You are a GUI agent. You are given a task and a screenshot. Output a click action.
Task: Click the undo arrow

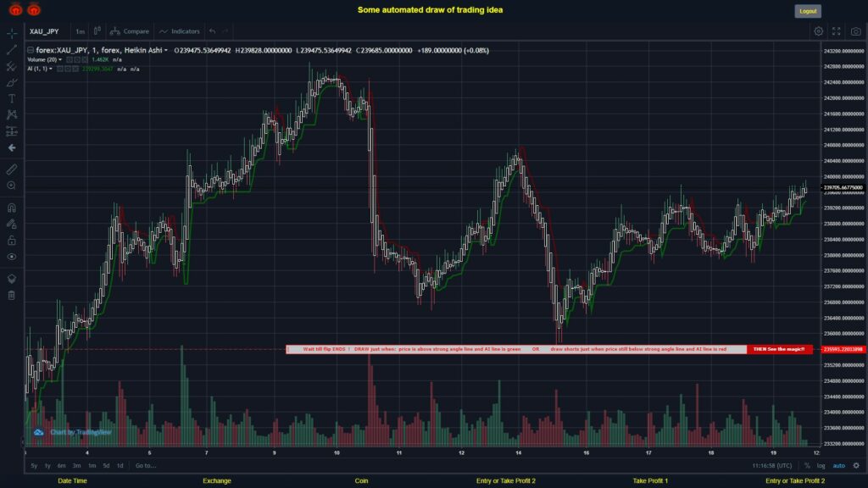tap(213, 31)
